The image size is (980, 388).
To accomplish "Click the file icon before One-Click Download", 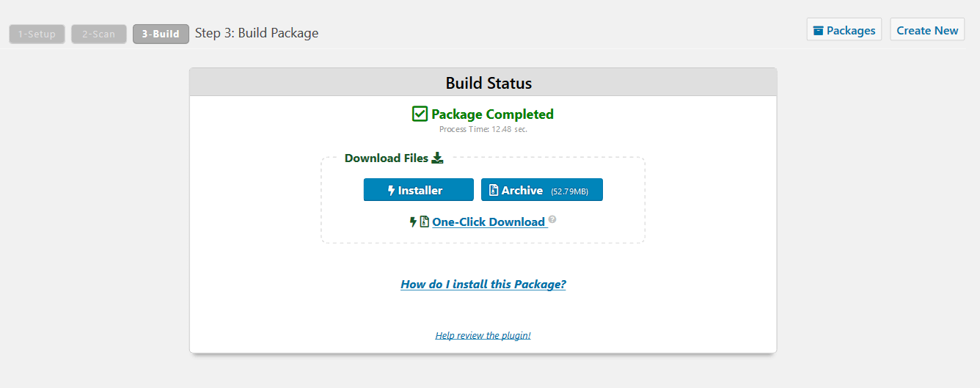I will [424, 222].
